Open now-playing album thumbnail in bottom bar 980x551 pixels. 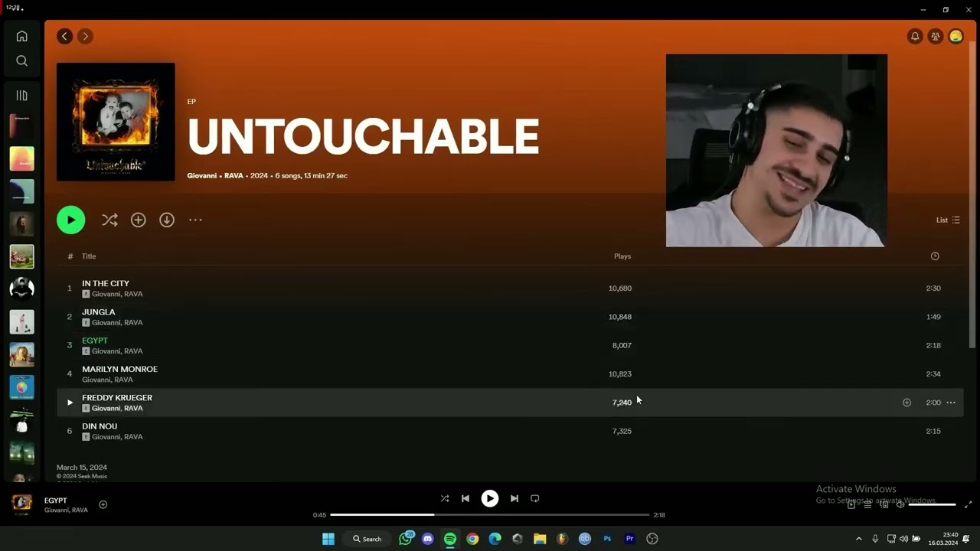coord(21,503)
